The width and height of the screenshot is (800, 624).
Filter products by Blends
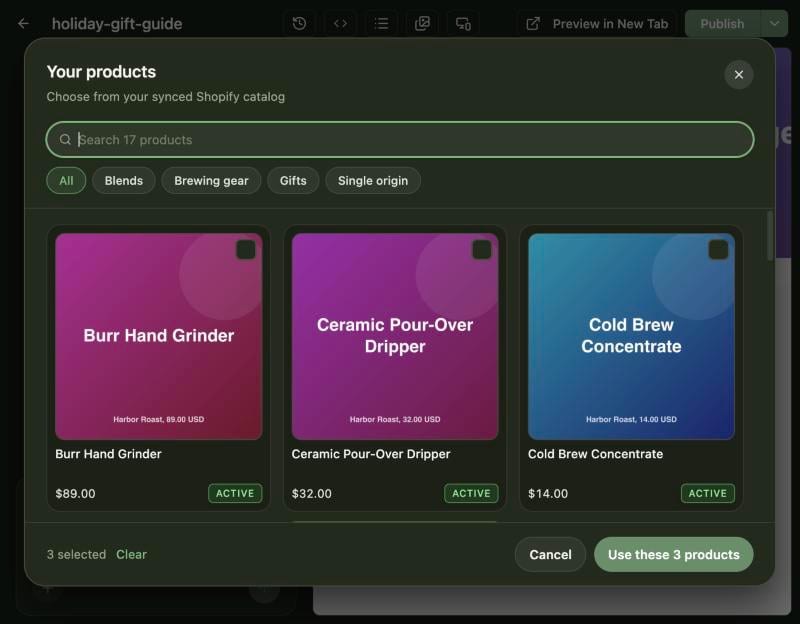[x=123, y=181]
